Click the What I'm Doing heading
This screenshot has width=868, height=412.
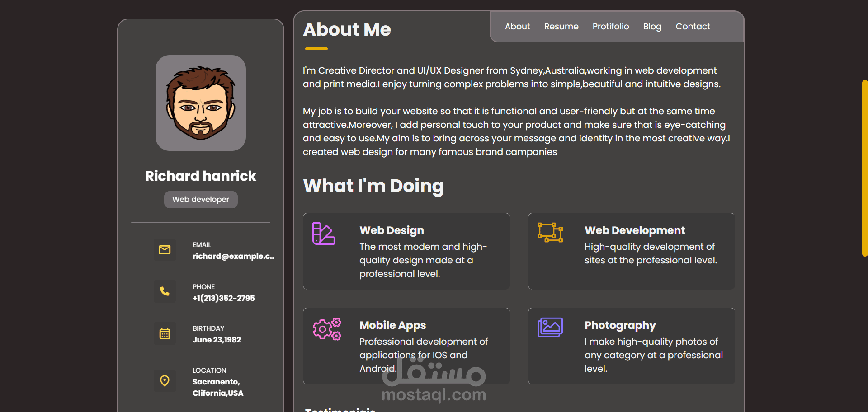coord(373,186)
